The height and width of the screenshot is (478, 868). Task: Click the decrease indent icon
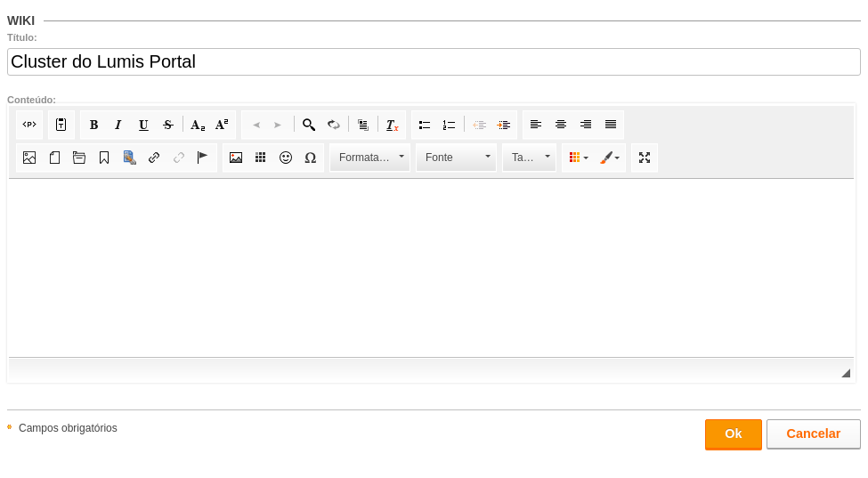tap(479, 125)
